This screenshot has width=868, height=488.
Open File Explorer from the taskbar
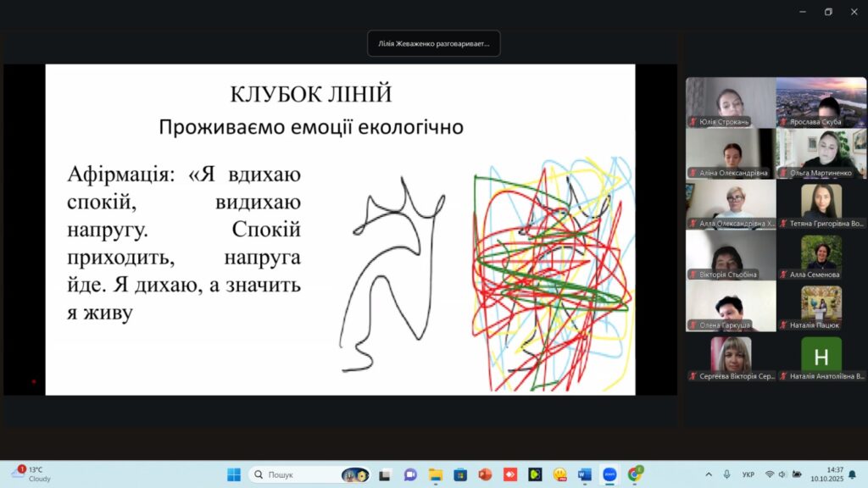coord(436,474)
